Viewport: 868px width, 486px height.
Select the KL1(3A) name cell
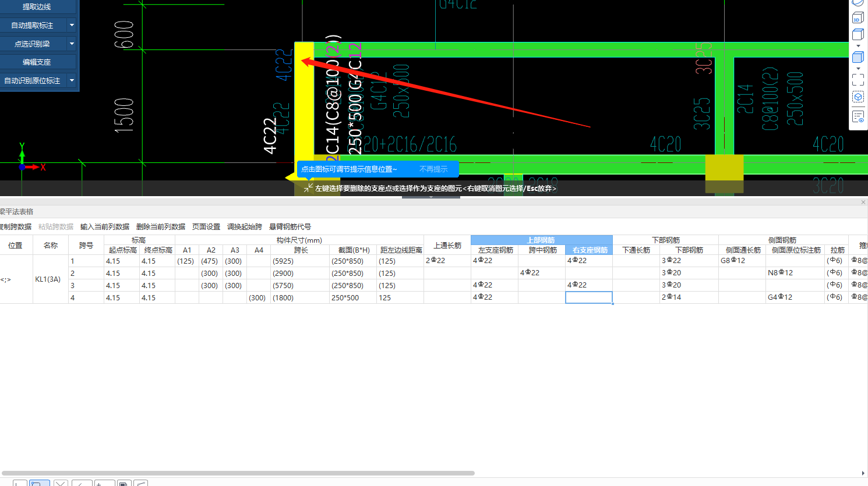click(x=51, y=279)
